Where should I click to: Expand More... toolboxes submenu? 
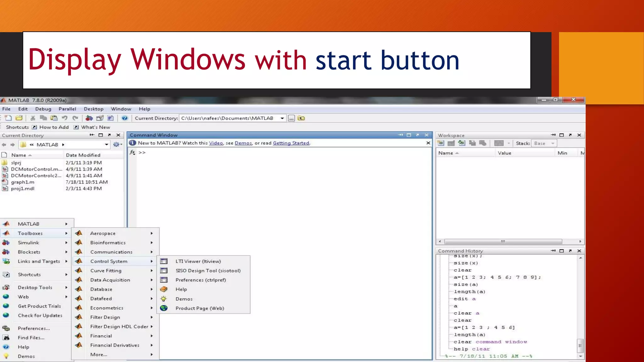coord(115,354)
